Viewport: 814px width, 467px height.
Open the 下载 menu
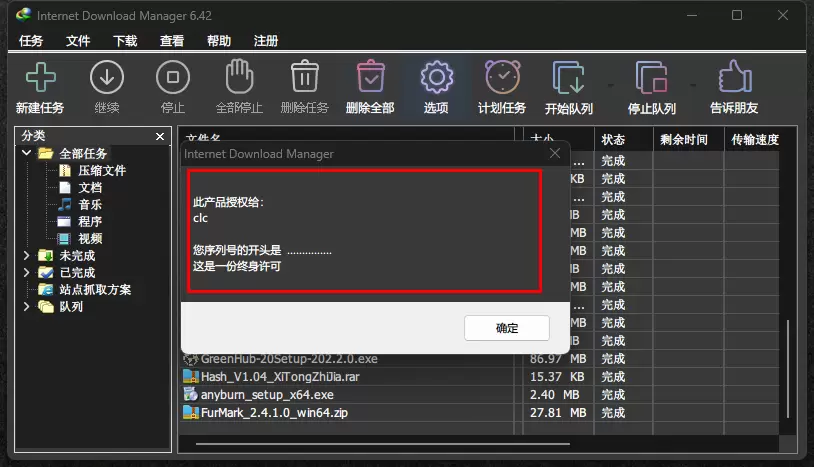click(x=125, y=41)
